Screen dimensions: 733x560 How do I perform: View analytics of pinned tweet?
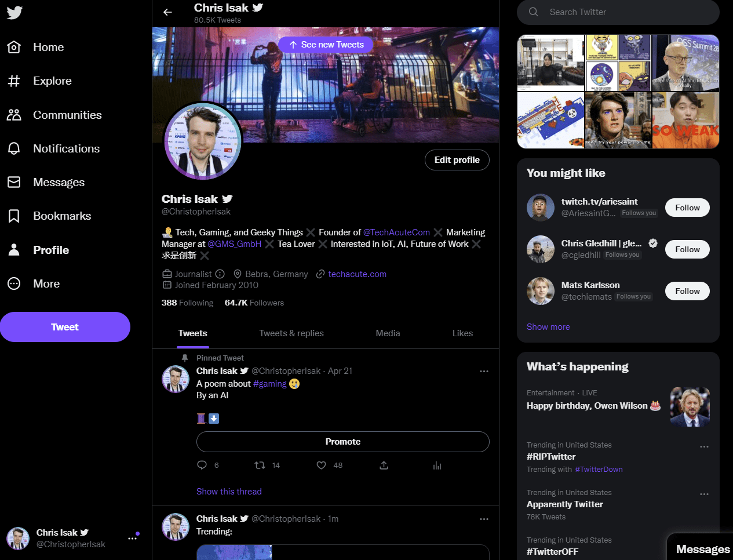[437, 465]
